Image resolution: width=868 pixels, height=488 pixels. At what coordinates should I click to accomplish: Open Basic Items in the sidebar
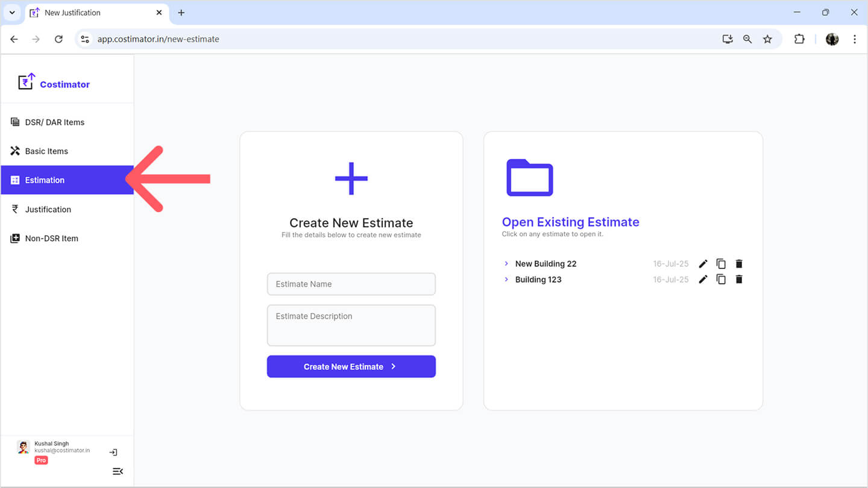point(67,151)
